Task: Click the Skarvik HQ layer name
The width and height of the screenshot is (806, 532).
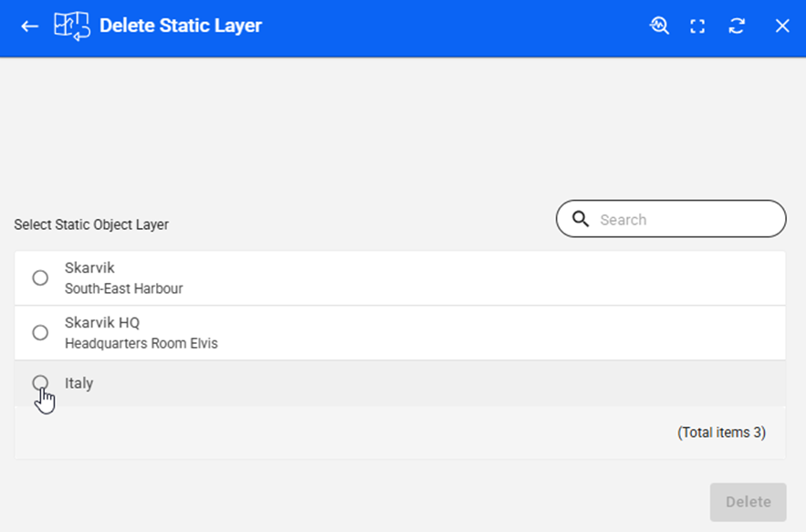Action: pos(101,322)
